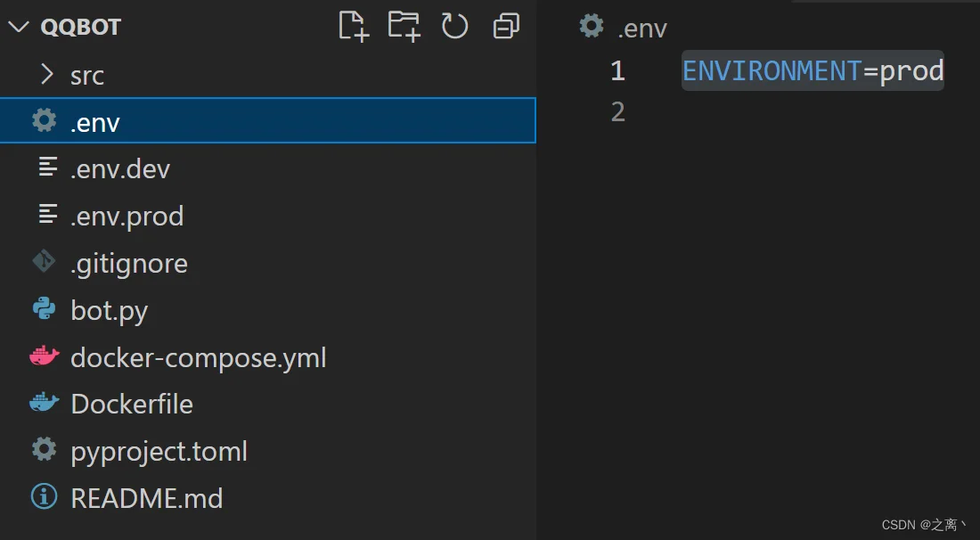The width and height of the screenshot is (980, 540).
Task: Place cursor on ENVIRONMENT=prod line
Action: point(813,70)
